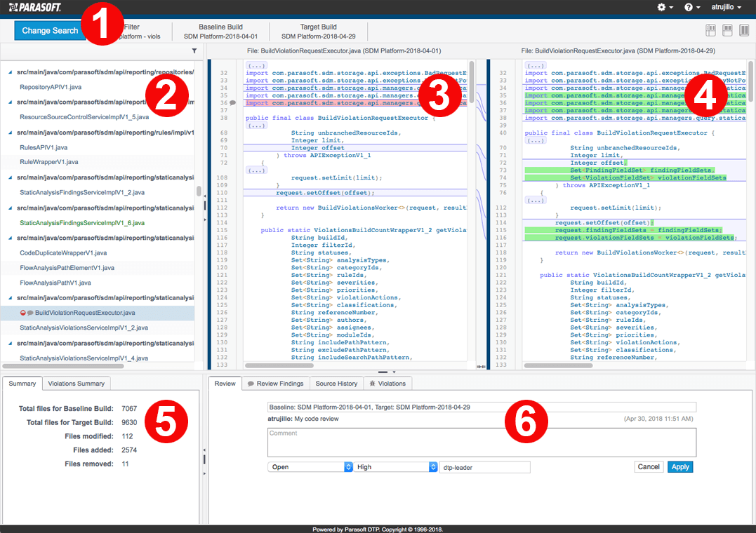Viewport: 756px width, 533px height.
Task: Click the target code pane vertical scrollbar
Action: [750, 81]
